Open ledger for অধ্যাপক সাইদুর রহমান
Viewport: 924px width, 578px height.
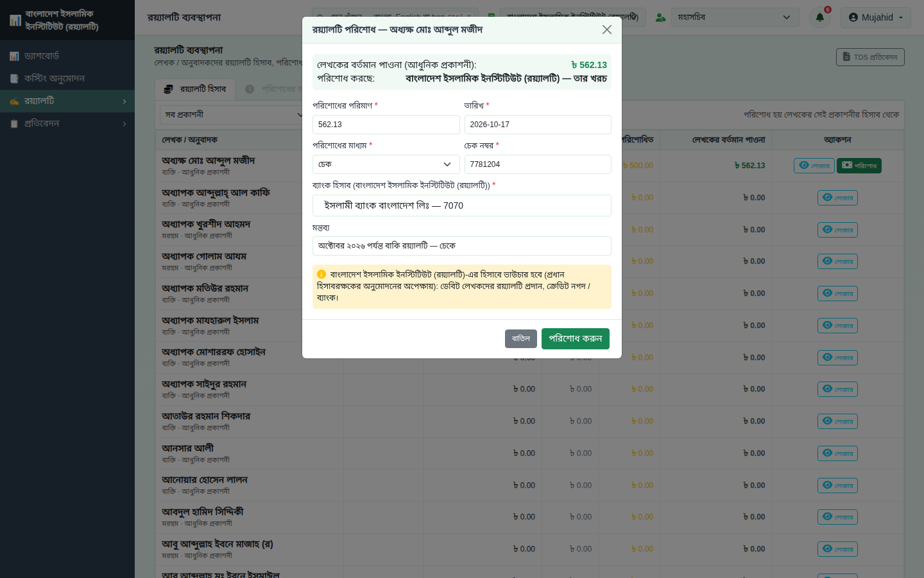837,389
